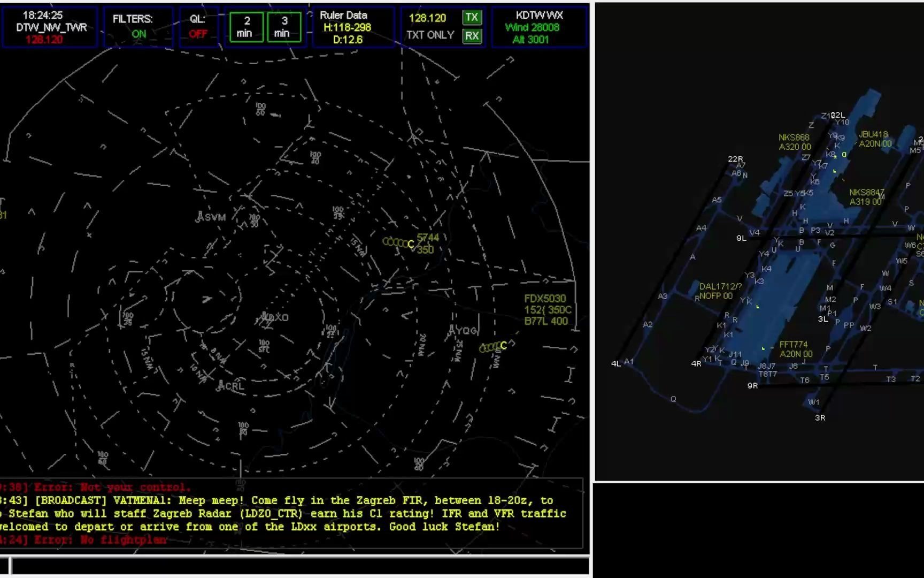Select the NKS868 A320 ground tag
Image resolution: width=924 pixels, height=578 pixels.
click(x=795, y=142)
